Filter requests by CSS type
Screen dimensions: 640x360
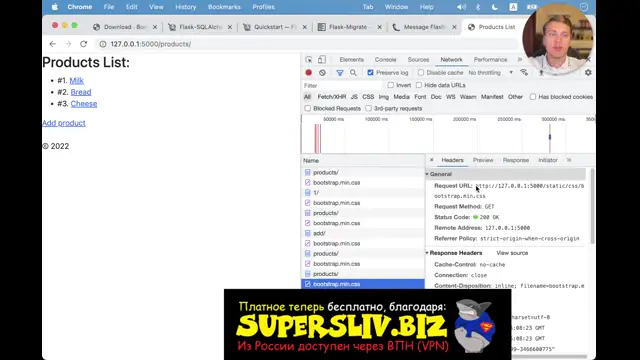[368, 97]
